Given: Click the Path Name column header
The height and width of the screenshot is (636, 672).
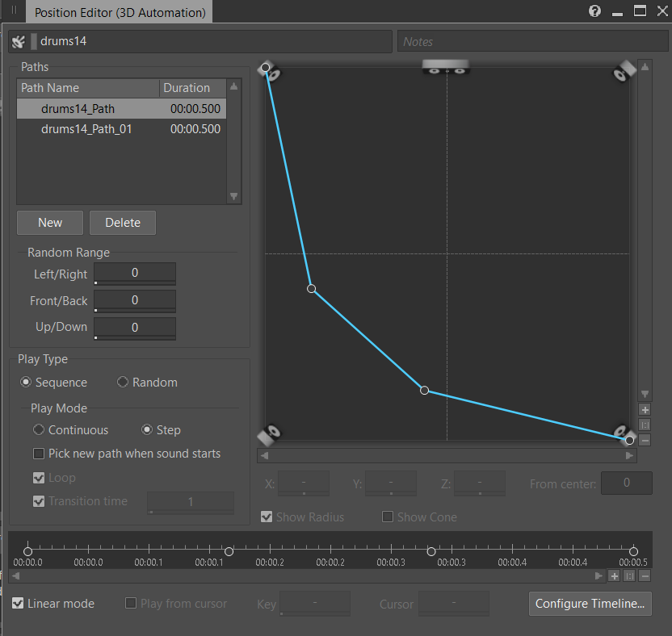Looking at the screenshot, I should (x=88, y=88).
